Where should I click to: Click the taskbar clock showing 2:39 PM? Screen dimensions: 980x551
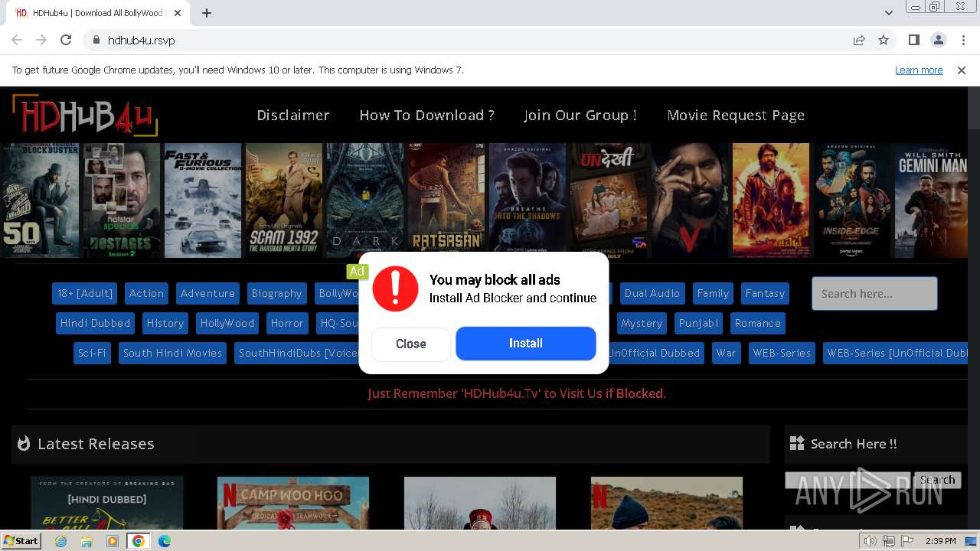point(941,541)
